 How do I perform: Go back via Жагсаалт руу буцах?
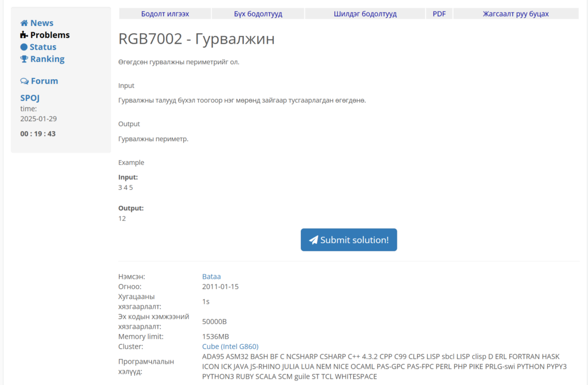pyautogui.click(x=515, y=14)
